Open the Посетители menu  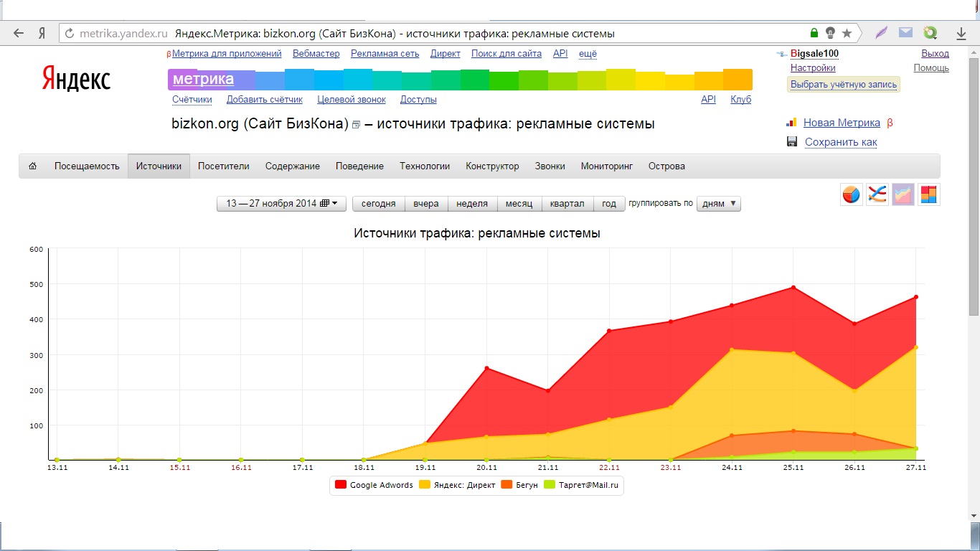pyautogui.click(x=224, y=166)
